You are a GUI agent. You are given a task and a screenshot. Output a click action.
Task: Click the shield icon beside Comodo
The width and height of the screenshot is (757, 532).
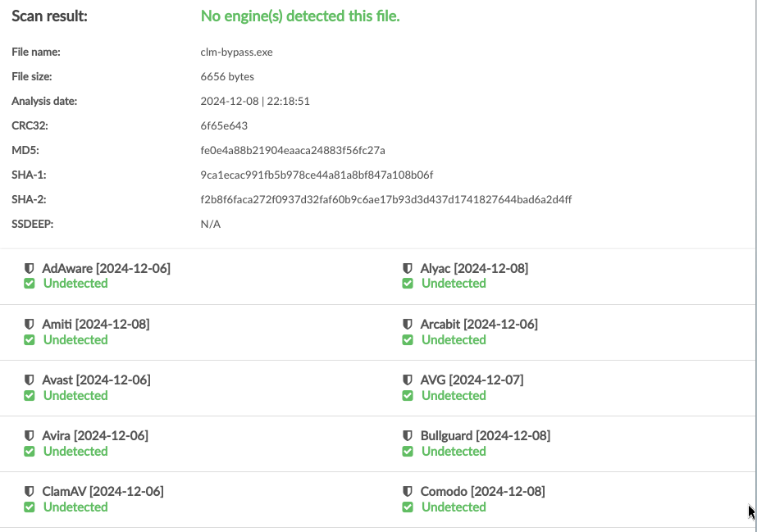coord(408,492)
